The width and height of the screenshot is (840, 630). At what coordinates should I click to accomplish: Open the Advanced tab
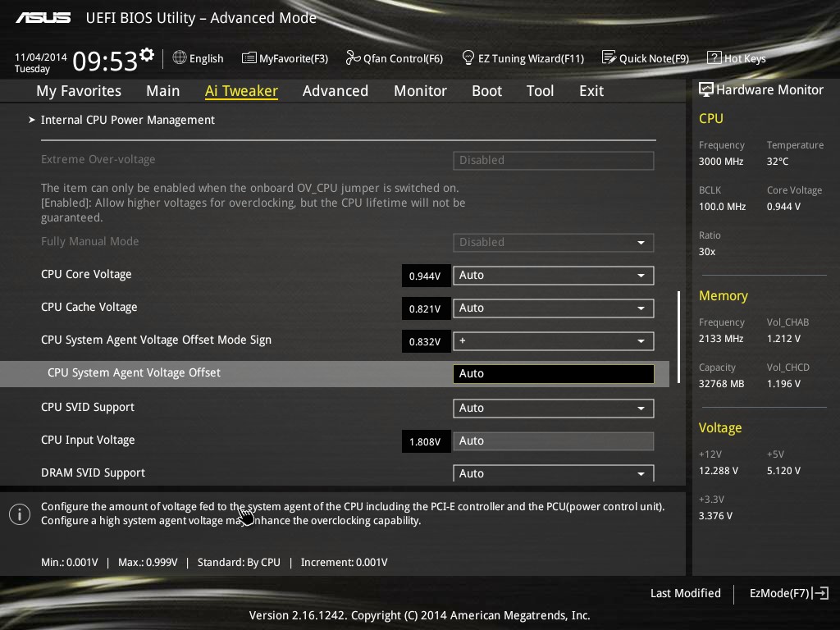336,91
